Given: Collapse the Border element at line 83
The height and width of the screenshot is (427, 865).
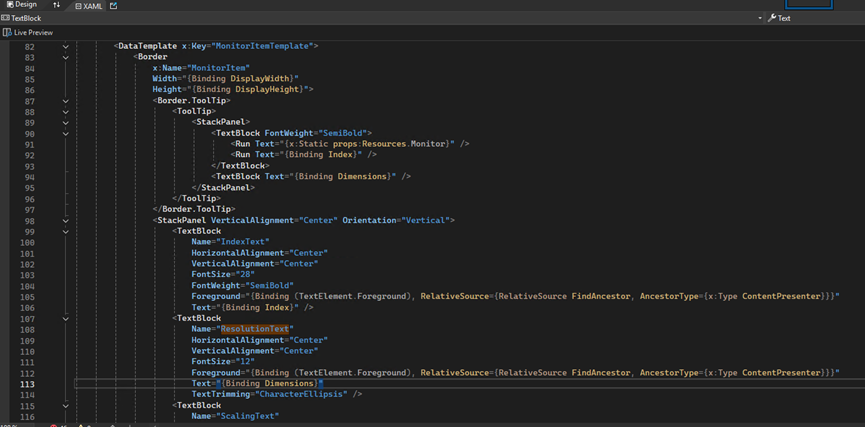Looking at the screenshot, I should coord(66,57).
